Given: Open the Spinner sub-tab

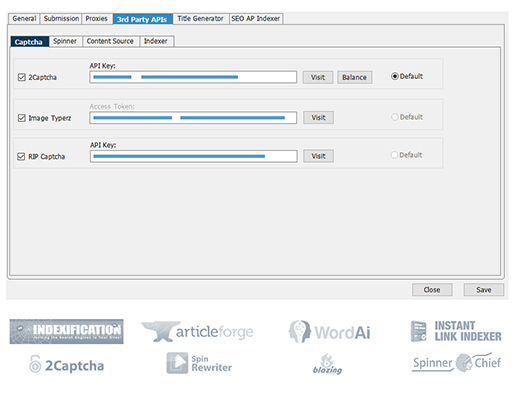Looking at the screenshot, I should [x=65, y=41].
